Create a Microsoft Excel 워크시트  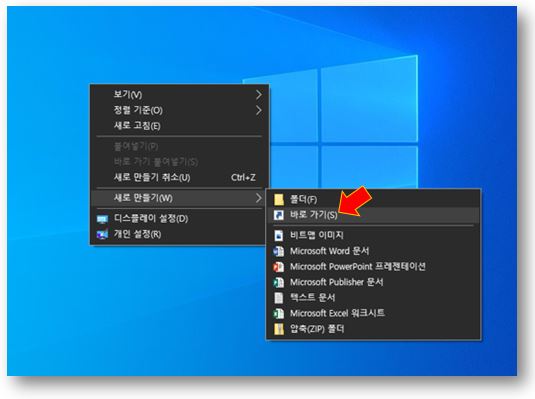(373, 313)
